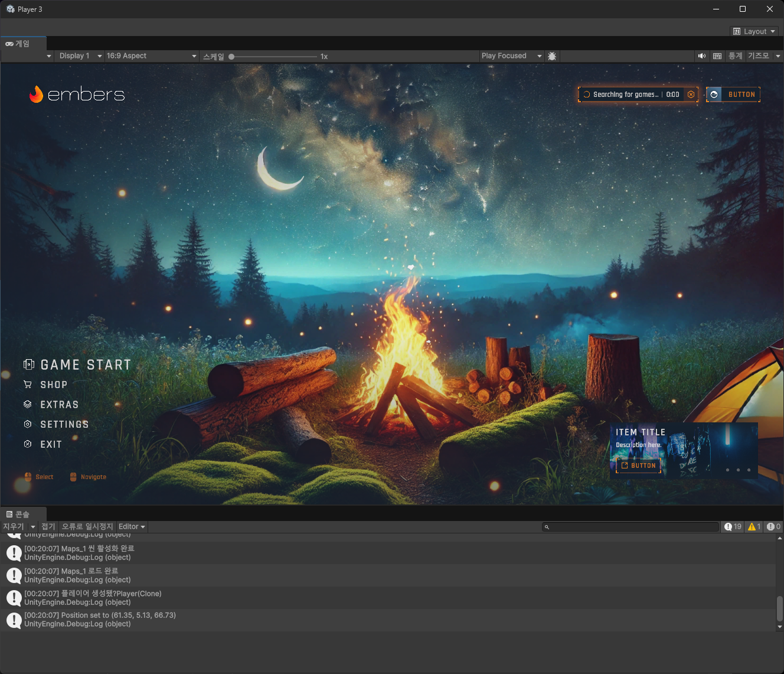Click the 1x scale value label
Screen dimensions: 784x674
(x=324, y=57)
